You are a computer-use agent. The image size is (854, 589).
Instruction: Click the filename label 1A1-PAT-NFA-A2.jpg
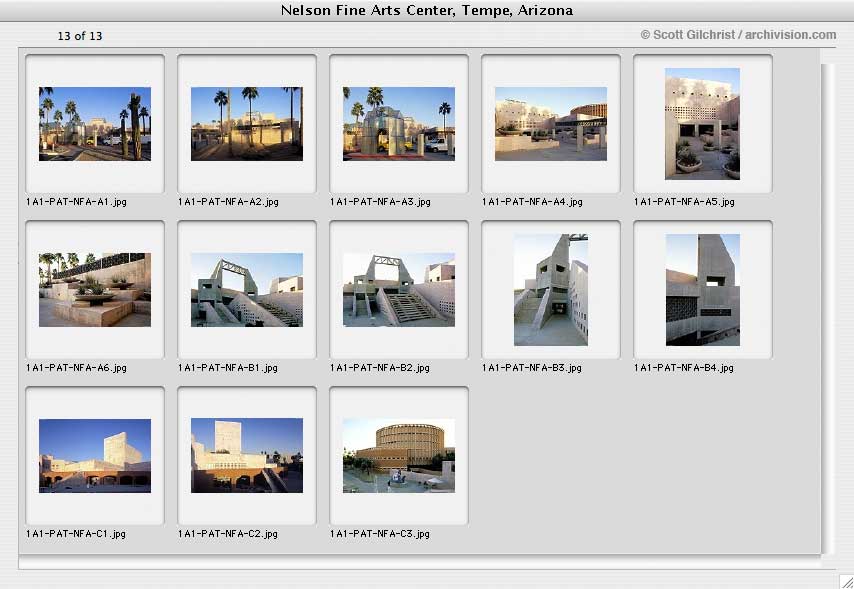tap(228, 202)
